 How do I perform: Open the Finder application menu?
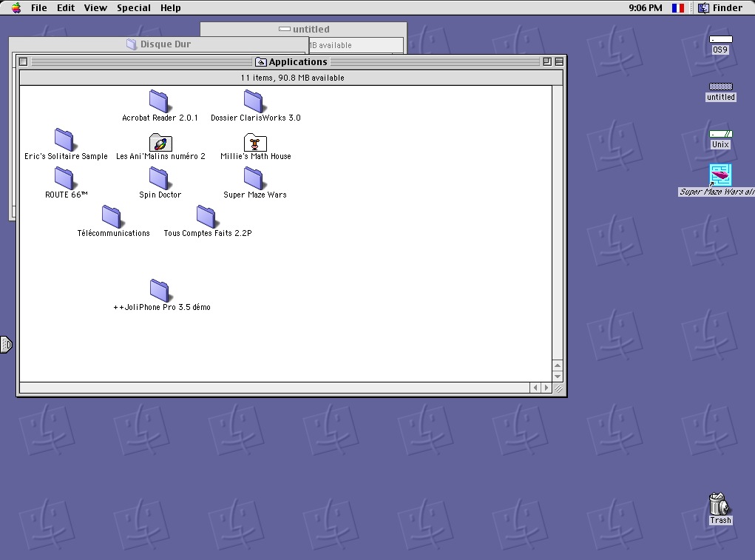click(x=720, y=7)
